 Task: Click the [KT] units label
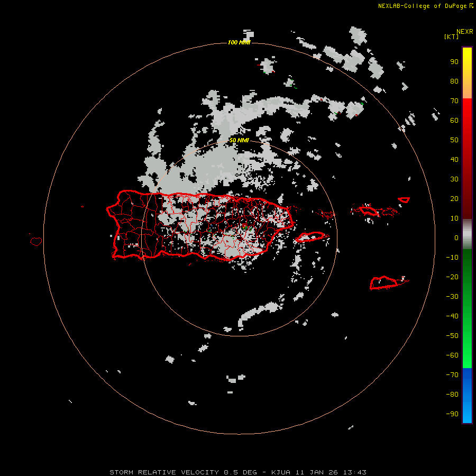click(x=451, y=36)
